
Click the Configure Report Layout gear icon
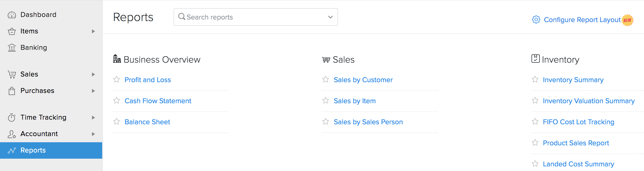pyautogui.click(x=536, y=20)
